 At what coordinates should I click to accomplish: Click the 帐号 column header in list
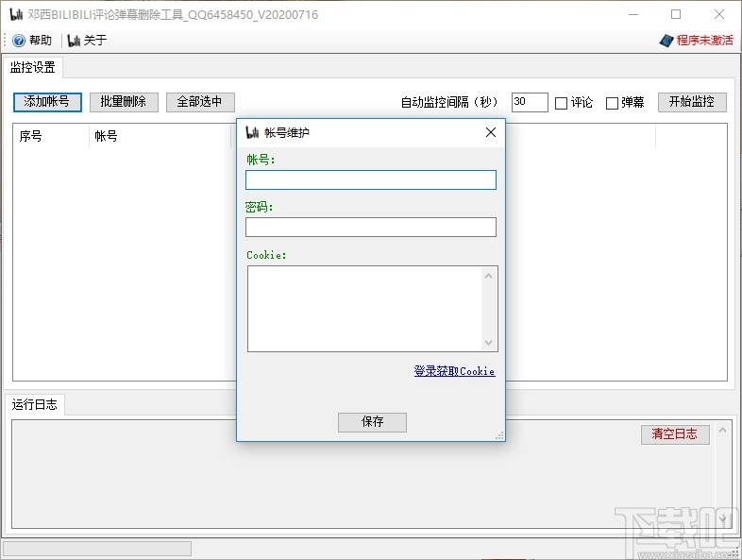click(x=161, y=136)
